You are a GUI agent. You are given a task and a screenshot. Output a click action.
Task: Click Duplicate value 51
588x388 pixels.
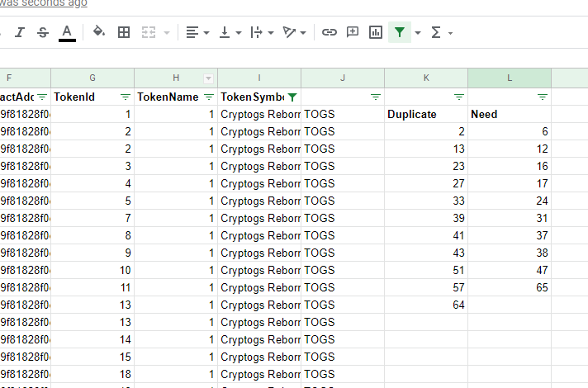pyautogui.click(x=426, y=270)
